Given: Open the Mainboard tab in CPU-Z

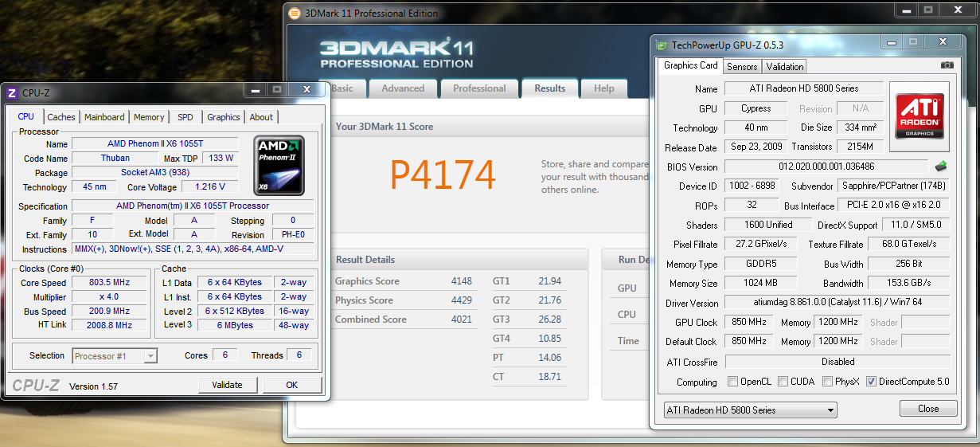Looking at the screenshot, I should tap(104, 117).
